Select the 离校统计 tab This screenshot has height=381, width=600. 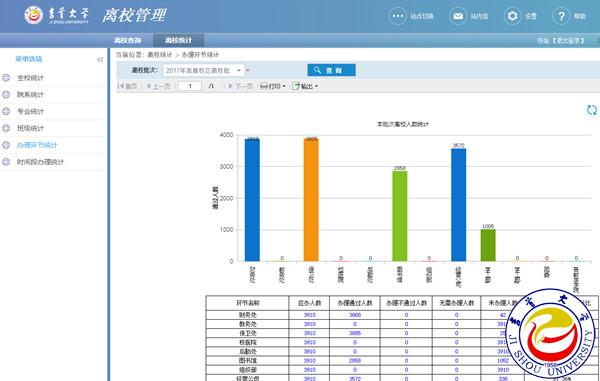point(178,40)
